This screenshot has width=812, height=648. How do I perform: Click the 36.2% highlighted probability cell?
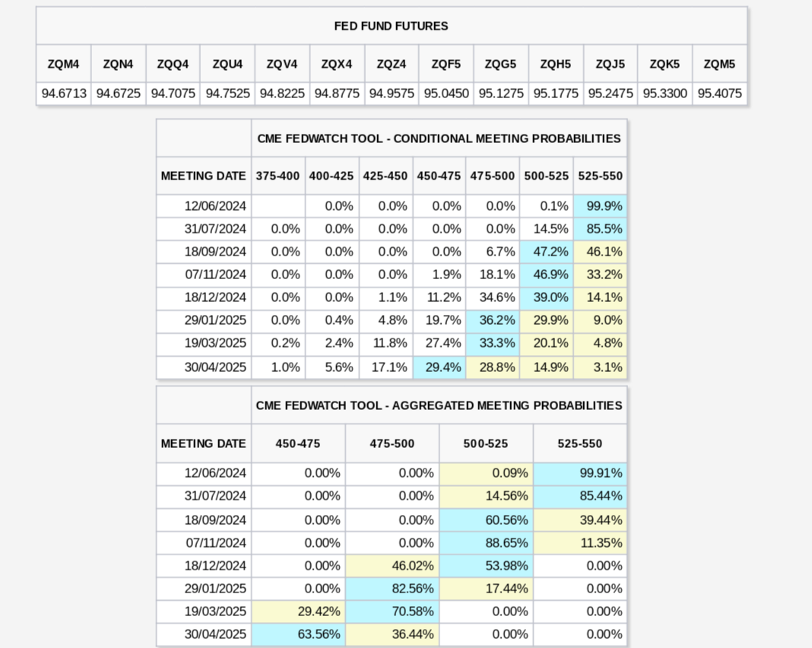(493, 320)
